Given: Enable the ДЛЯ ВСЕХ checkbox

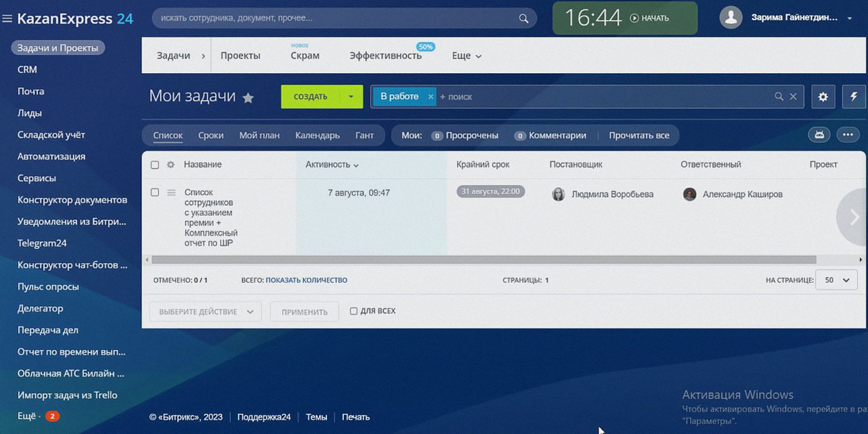Looking at the screenshot, I should point(353,311).
